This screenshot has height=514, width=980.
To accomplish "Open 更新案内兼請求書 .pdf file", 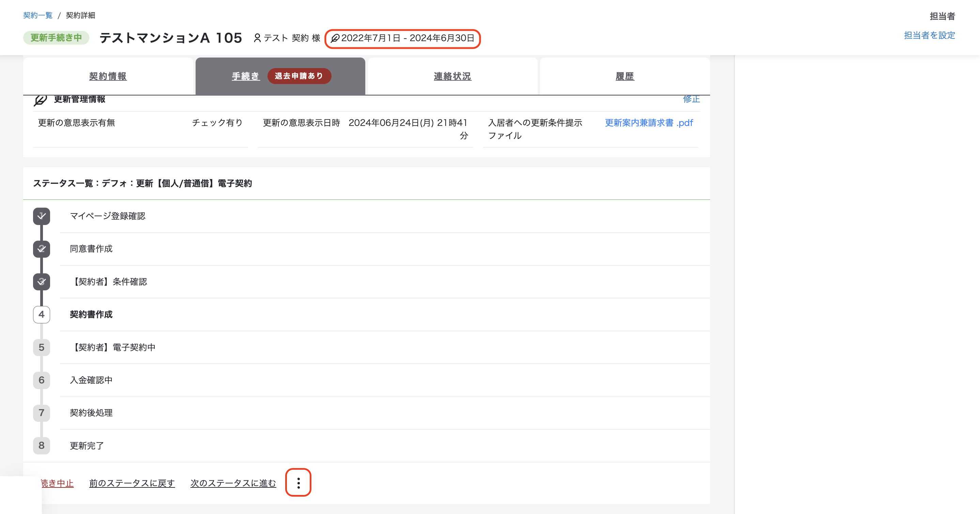I will coord(649,123).
